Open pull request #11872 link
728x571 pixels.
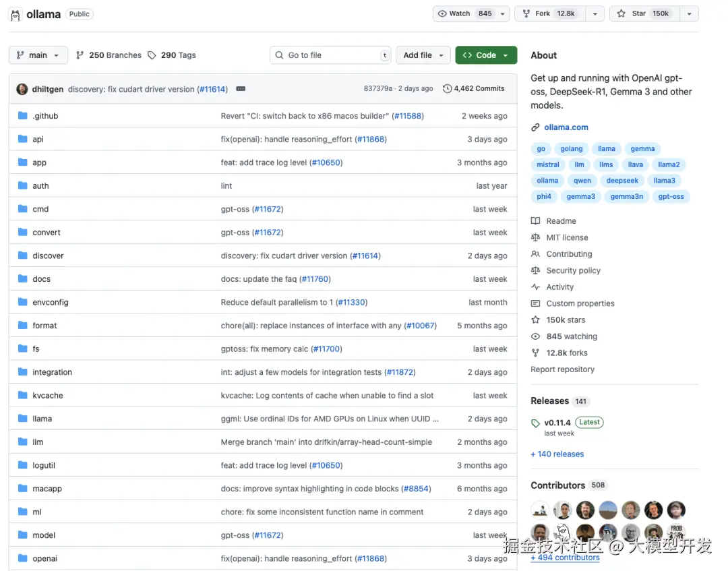point(400,372)
